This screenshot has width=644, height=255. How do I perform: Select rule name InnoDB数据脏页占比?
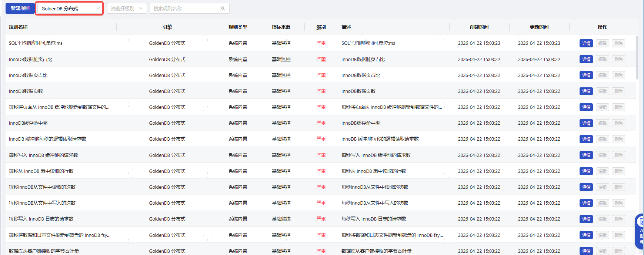click(30, 59)
